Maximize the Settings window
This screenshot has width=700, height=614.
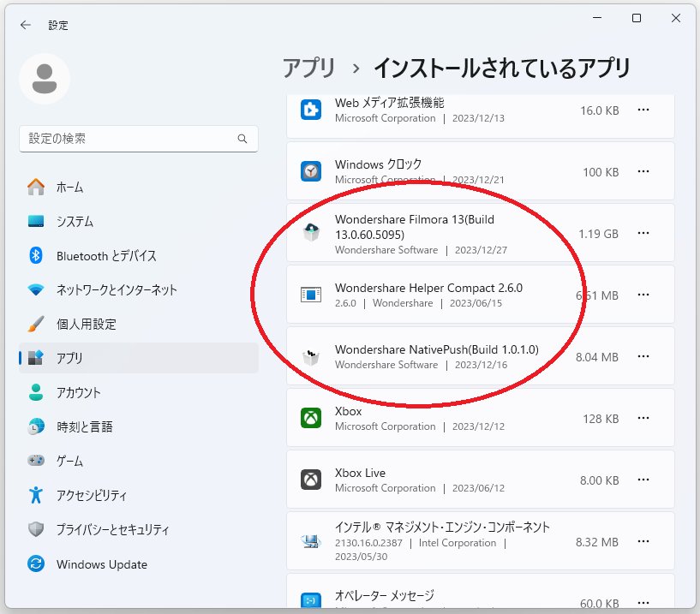(637, 18)
